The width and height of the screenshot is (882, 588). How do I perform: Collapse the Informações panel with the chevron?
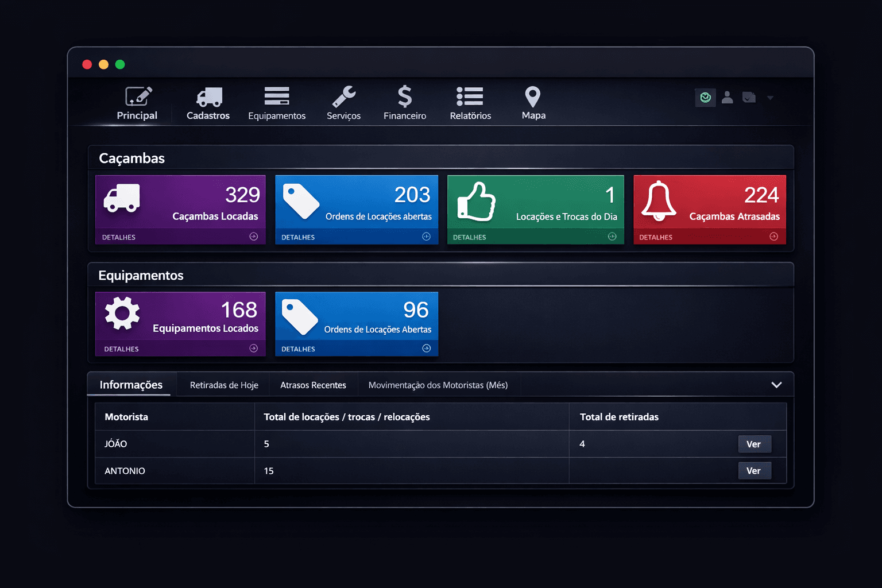(x=777, y=384)
